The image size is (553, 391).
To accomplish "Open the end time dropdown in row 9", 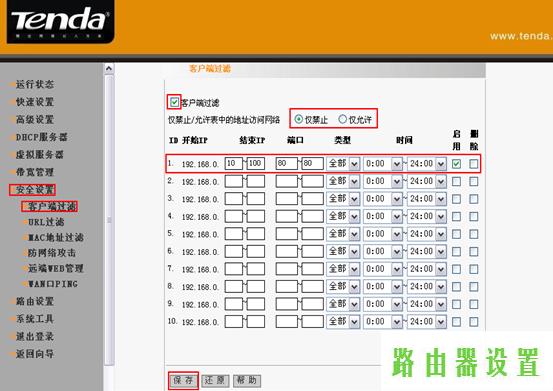I will [427, 304].
